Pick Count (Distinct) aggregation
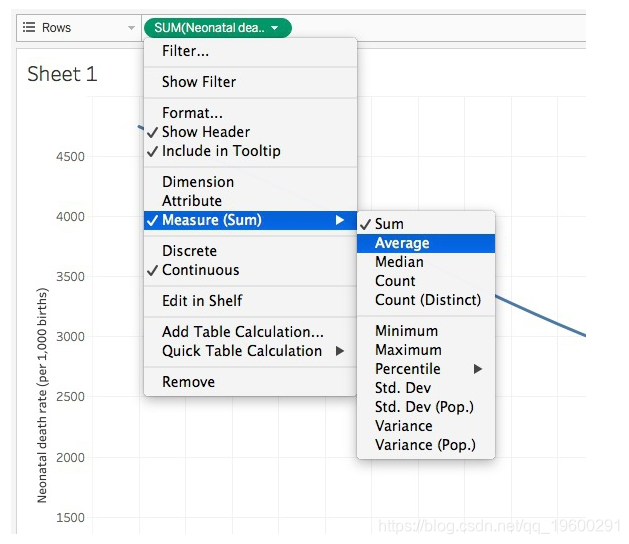629x544 pixels. pos(426,300)
